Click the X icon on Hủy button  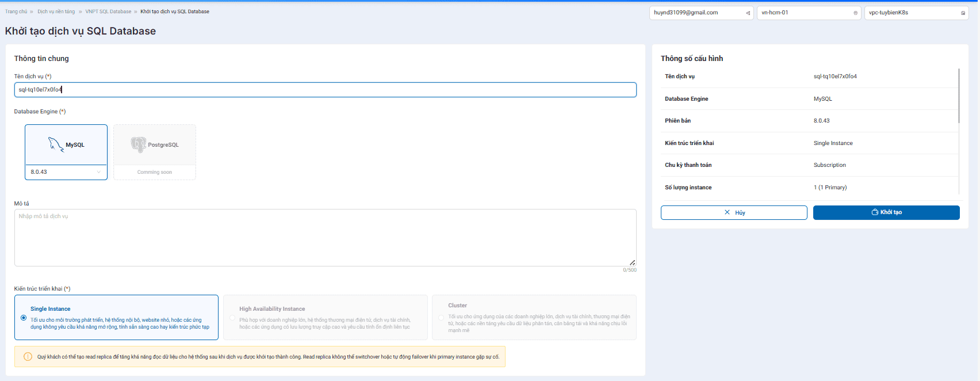coord(728,212)
